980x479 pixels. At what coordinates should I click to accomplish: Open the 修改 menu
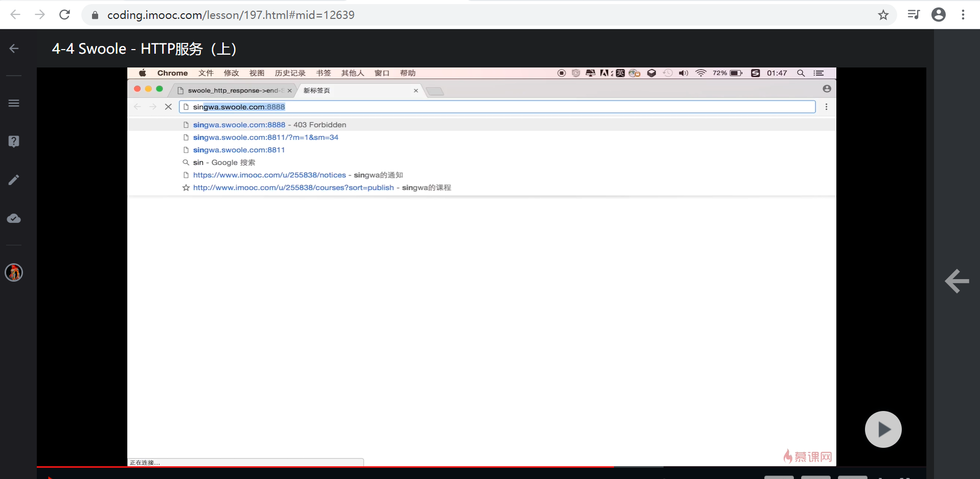(x=232, y=73)
